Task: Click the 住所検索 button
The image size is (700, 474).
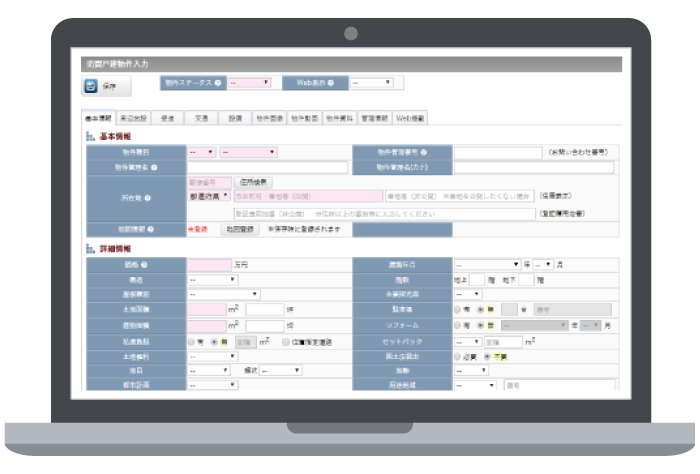Action: (x=253, y=182)
